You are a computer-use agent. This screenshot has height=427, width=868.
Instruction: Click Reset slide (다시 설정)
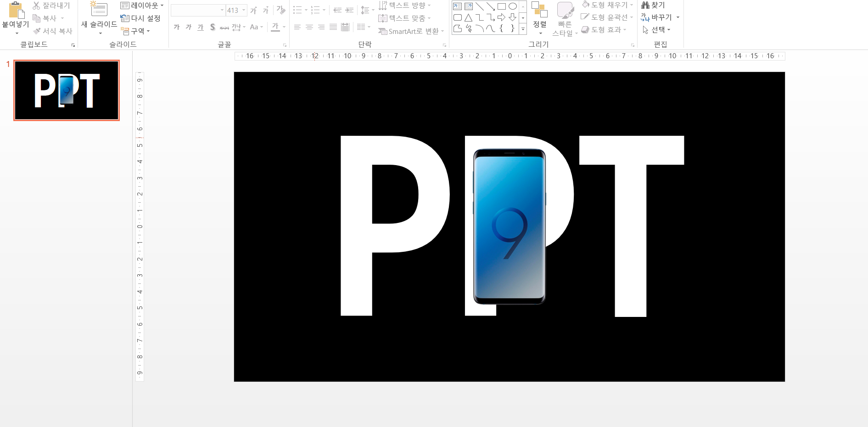pos(140,18)
